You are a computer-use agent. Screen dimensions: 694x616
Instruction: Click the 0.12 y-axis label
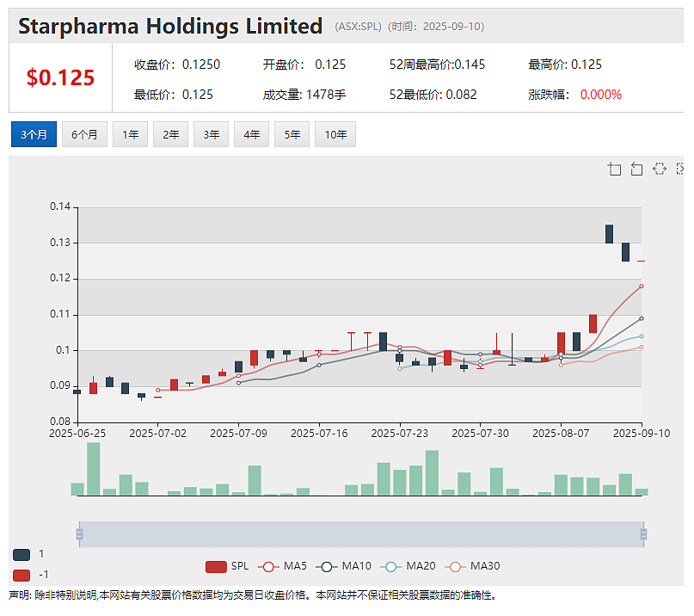pos(60,278)
